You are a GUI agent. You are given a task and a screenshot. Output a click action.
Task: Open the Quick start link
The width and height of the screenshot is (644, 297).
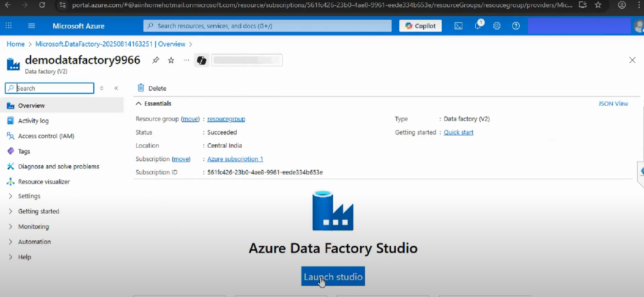click(458, 132)
